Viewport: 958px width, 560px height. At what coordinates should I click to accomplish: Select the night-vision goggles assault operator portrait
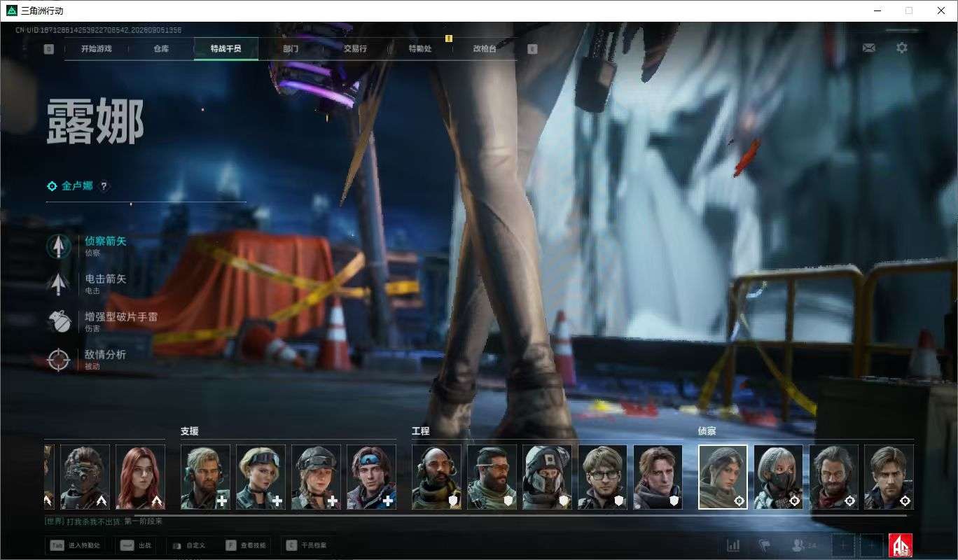point(85,477)
